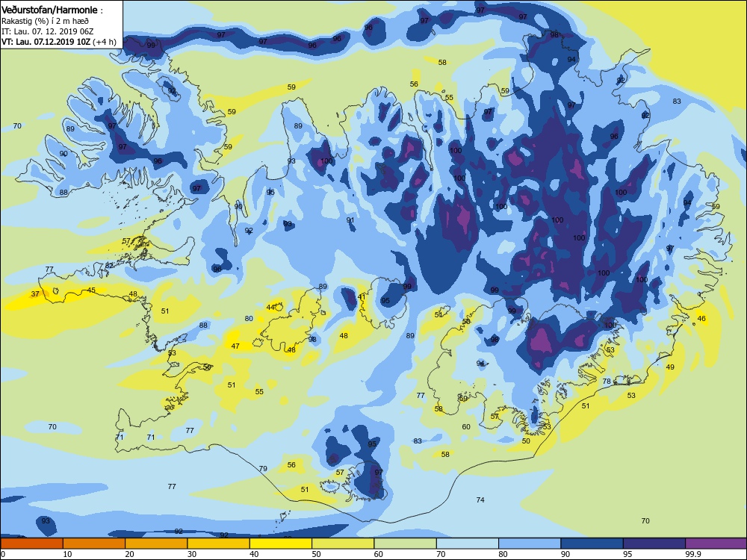Click the Veðurstofan/Harmonie title text
Screen dimensions: 747x560
point(52,10)
